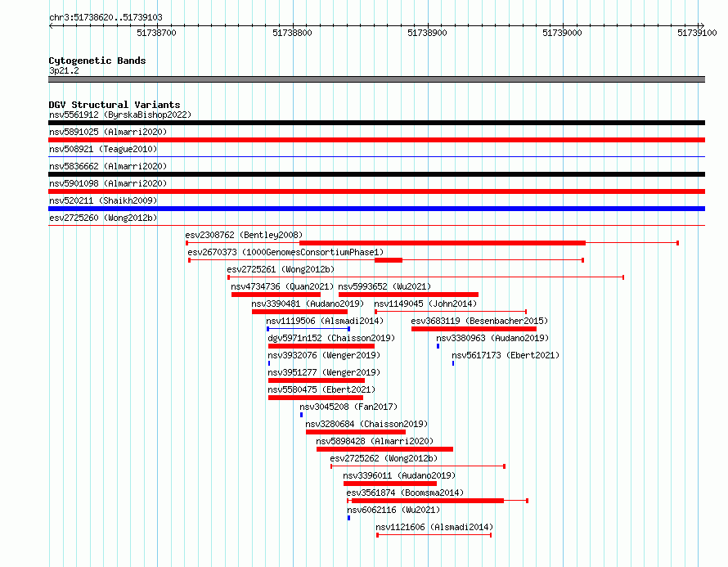Click the 51738700 ruler position
This screenshot has height=567, width=728.
(x=156, y=33)
